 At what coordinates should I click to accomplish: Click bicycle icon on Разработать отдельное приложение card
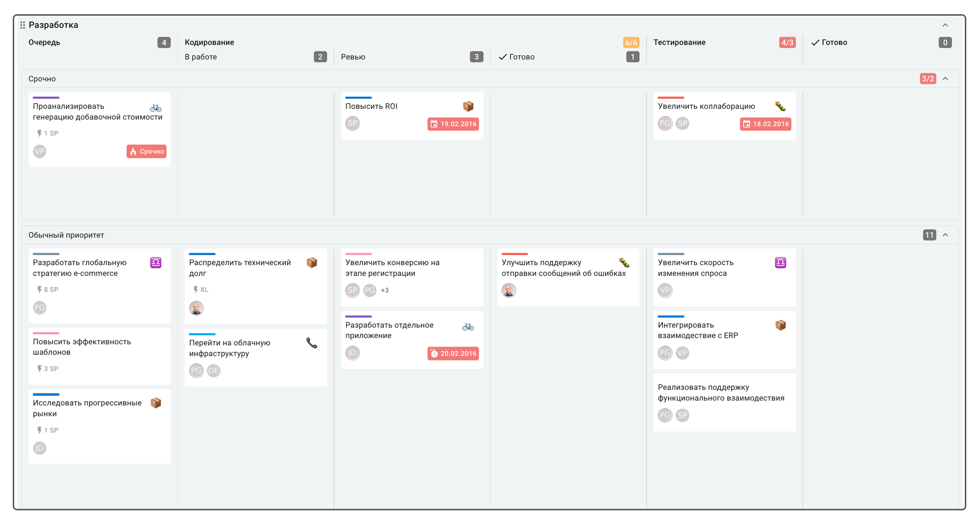click(468, 327)
